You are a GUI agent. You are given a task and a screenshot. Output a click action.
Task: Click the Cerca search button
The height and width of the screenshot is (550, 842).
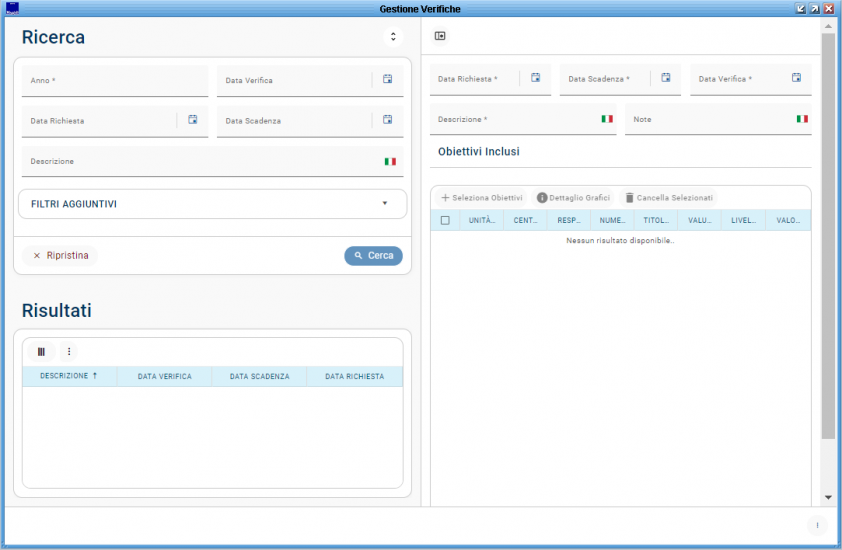[x=373, y=256]
